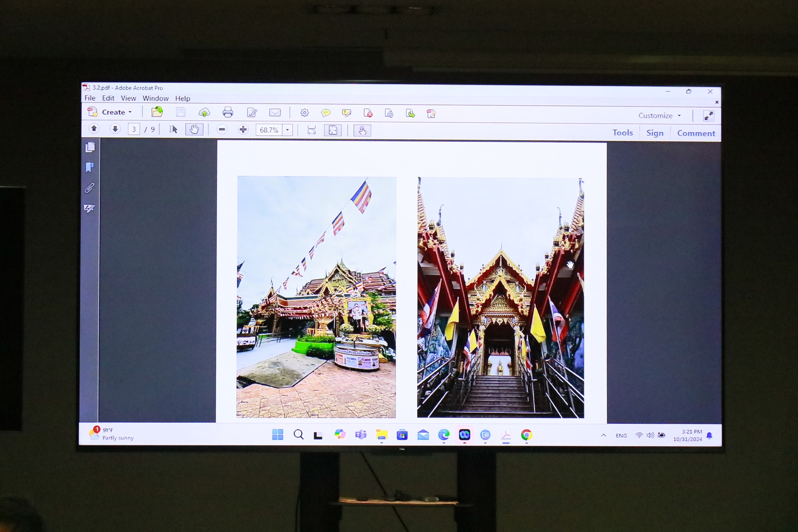Click the left temple photo with flags

coord(316,297)
